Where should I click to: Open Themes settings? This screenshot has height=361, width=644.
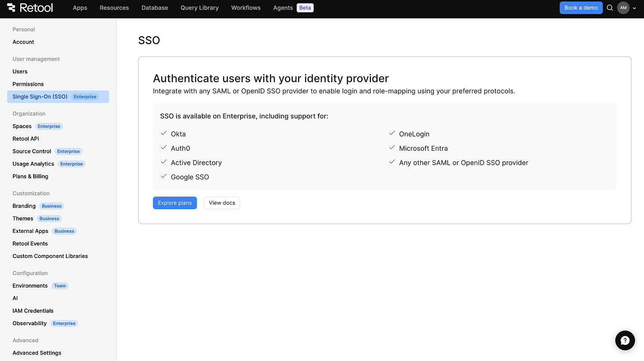(23, 219)
